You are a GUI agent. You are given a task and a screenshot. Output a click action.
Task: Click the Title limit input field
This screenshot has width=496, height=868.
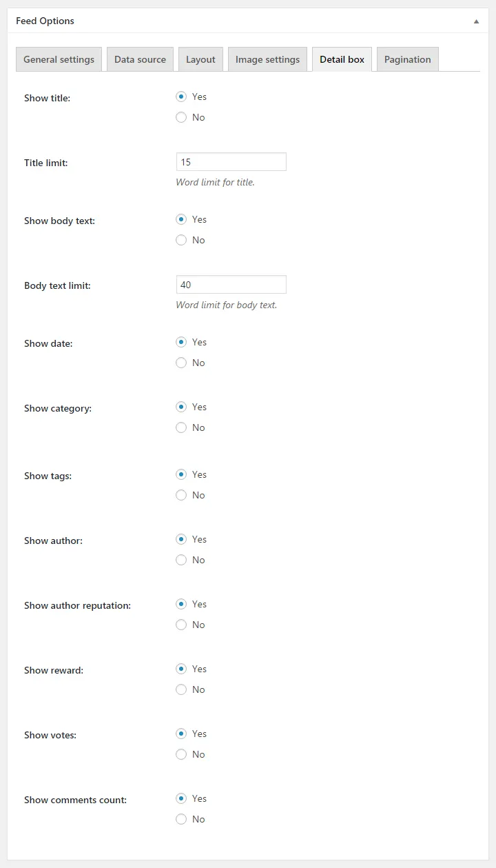(231, 162)
